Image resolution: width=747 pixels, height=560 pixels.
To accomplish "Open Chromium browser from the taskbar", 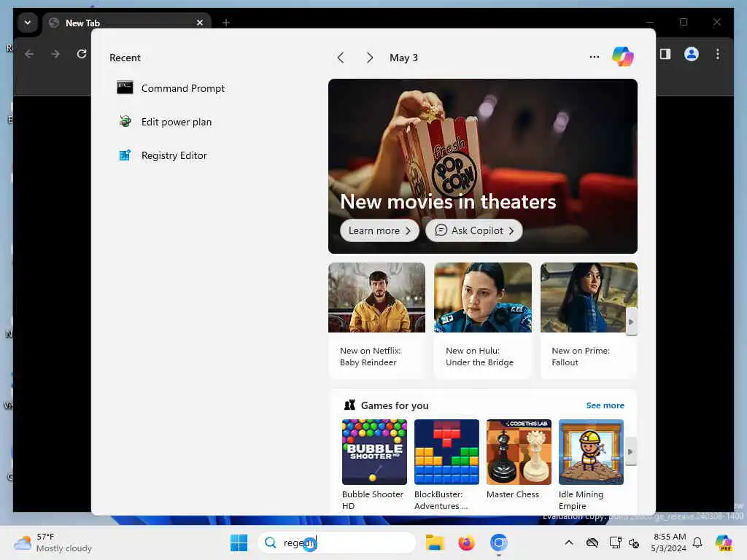I will (x=498, y=542).
